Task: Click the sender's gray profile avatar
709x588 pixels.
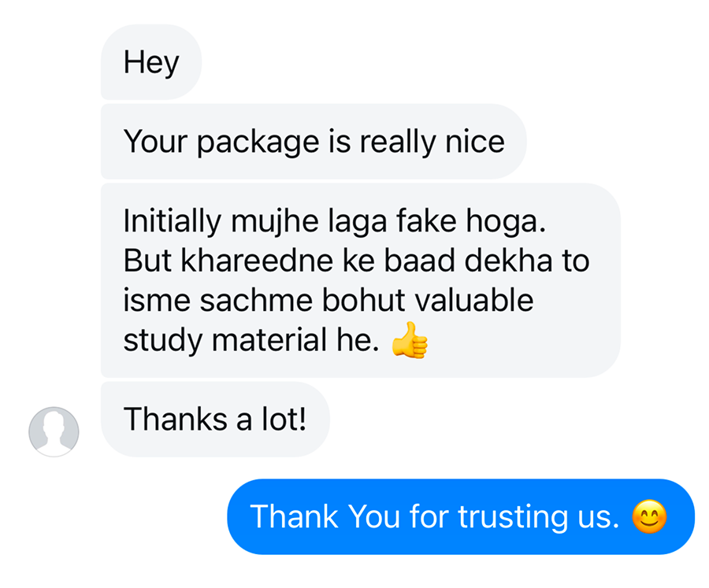Action: pos(54,431)
